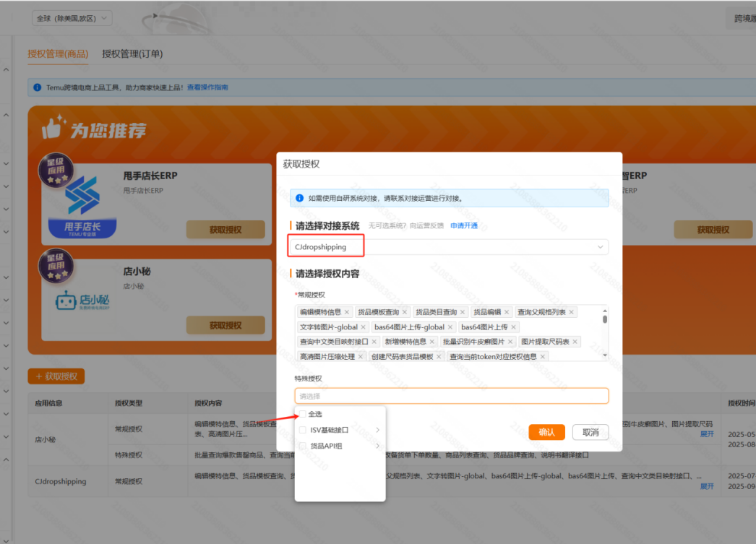Remove the bas64图片上传 tag via its × icon
Viewport: 756px width, 544px height.
pyautogui.click(x=514, y=326)
